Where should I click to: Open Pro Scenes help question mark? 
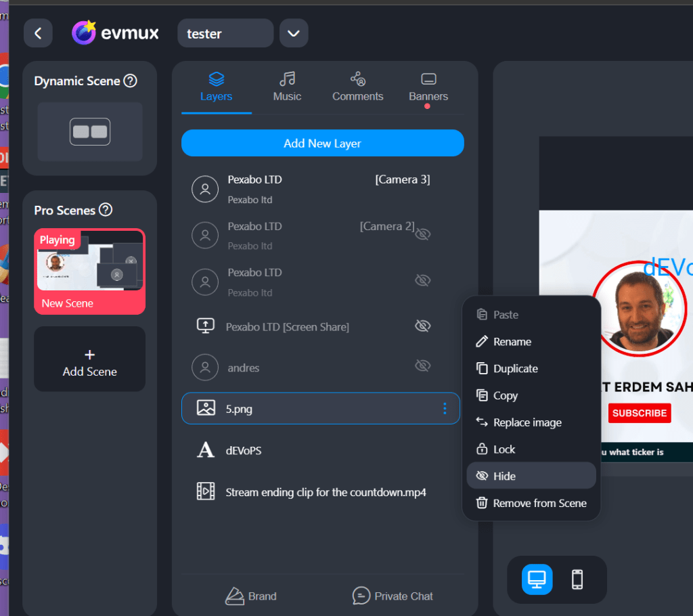[106, 210]
